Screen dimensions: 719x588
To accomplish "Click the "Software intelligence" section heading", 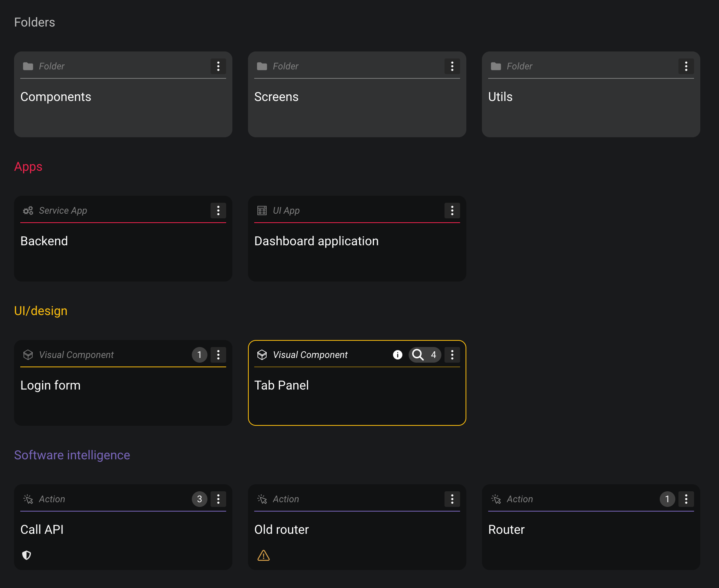I will (72, 455).
